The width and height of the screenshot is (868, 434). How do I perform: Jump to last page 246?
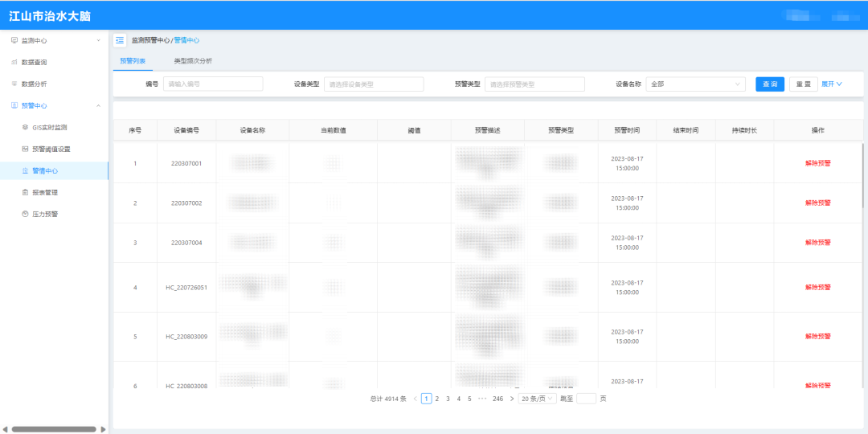coord(497,399)
